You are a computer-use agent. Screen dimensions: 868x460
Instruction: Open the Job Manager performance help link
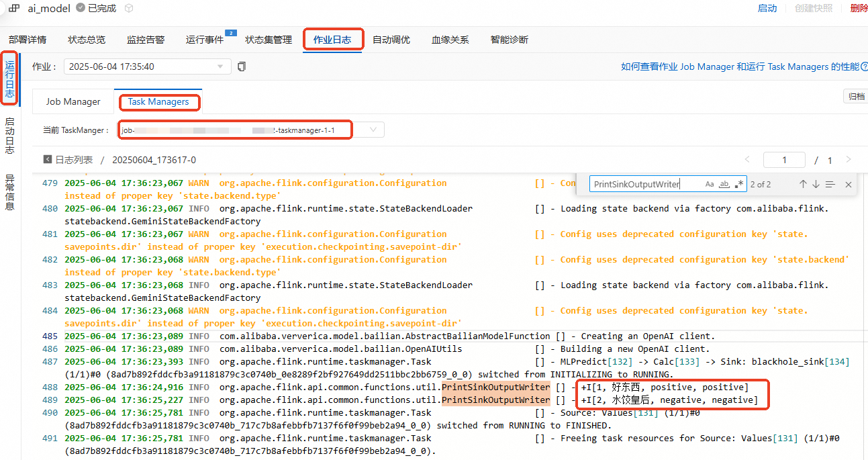[739, 66]
